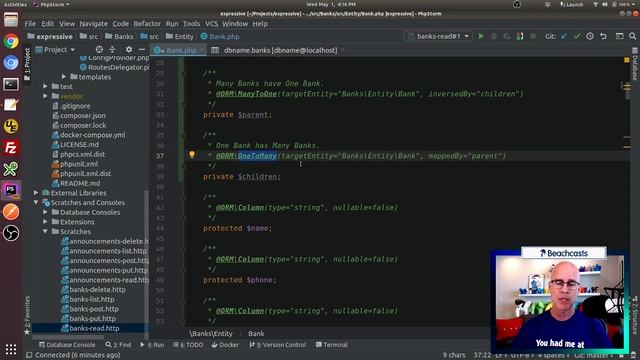Open Chrome from the dock
This screenshot has width=640, height=360.
click(x=11, y=41)
